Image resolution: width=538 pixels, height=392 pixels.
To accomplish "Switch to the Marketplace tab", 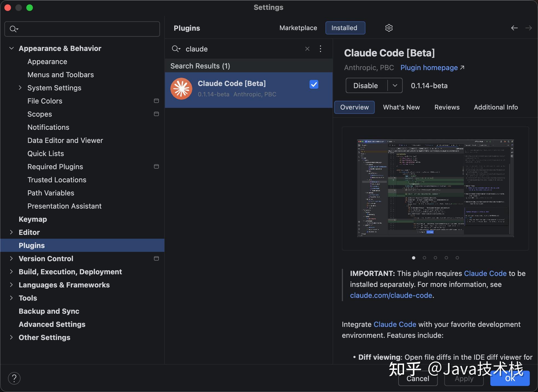I will coord(298,28).
